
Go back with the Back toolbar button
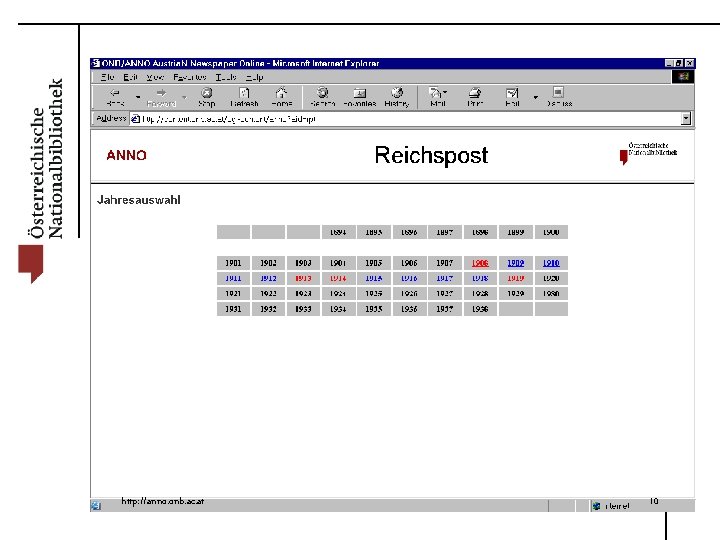point(115,97)
